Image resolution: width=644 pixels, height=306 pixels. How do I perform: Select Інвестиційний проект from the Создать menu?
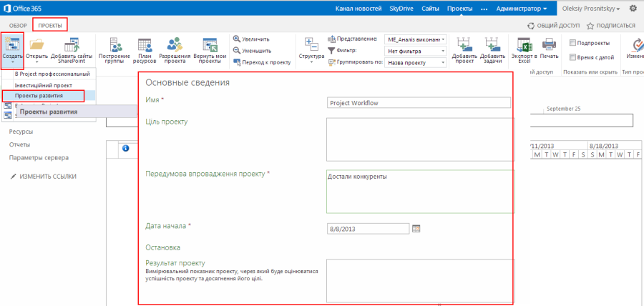pyautogui.click(x=44, y=85)
